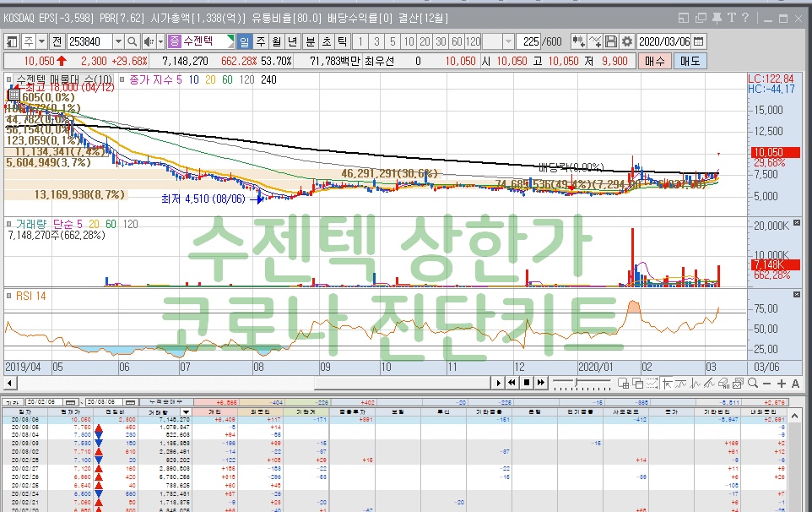Click the 거래량 indicator label
The width and height of the screenshot is (812, 512).
(31, 224)
